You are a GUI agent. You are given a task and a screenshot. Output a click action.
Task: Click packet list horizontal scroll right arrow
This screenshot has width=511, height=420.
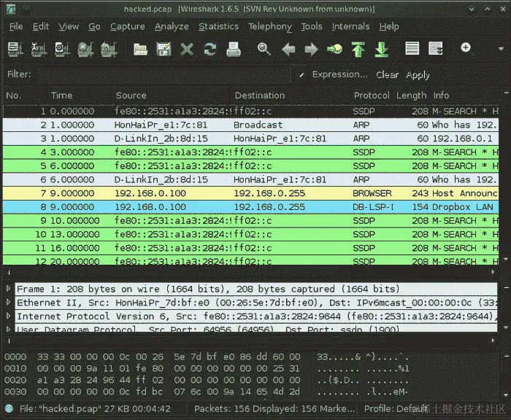493,272
